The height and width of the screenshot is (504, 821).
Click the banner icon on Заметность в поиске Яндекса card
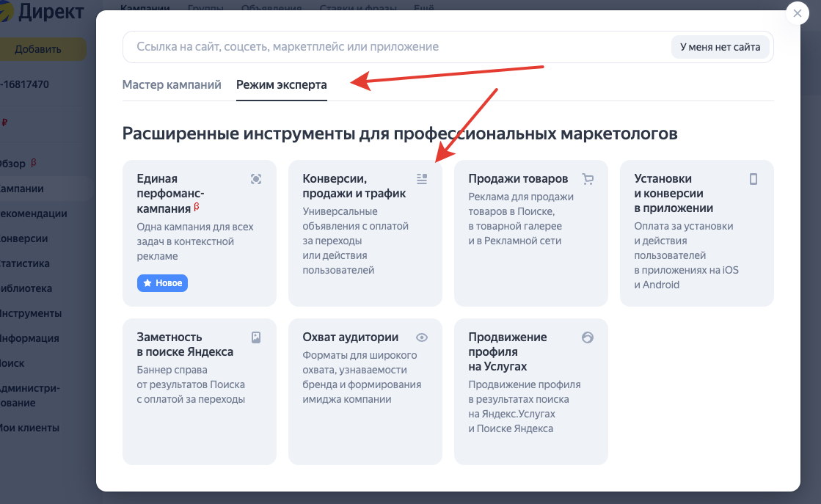coord(256,337)
